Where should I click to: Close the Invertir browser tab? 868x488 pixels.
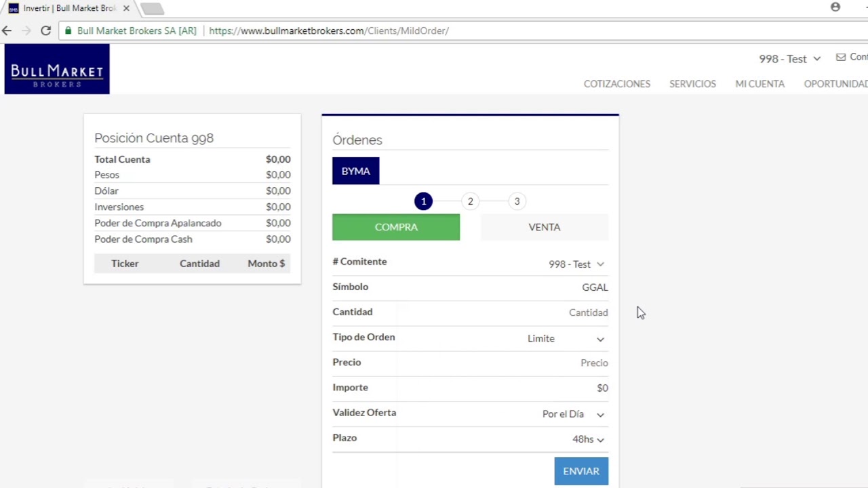pyautogui.click(x=126, y=8)
